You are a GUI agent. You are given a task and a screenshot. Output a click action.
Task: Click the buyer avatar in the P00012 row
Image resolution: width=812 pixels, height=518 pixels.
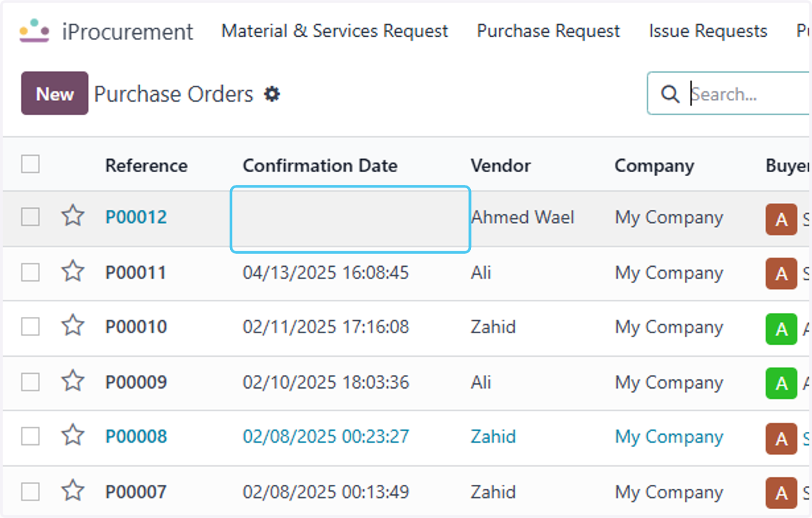(x=782, y=219)
